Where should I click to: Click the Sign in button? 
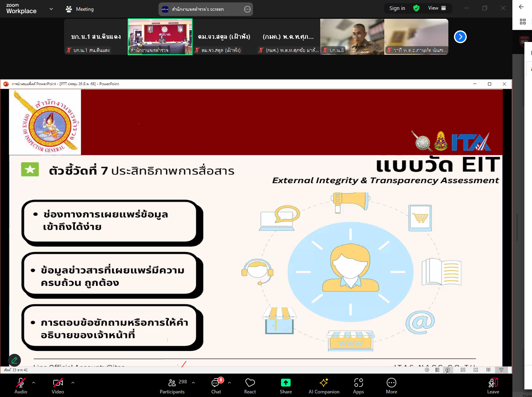397,8
